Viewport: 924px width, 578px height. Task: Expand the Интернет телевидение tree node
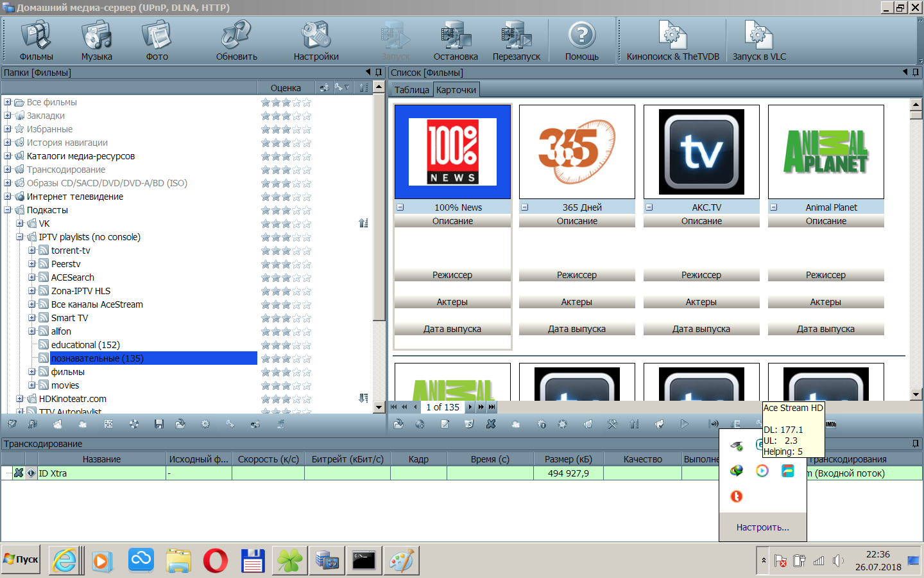7,197
